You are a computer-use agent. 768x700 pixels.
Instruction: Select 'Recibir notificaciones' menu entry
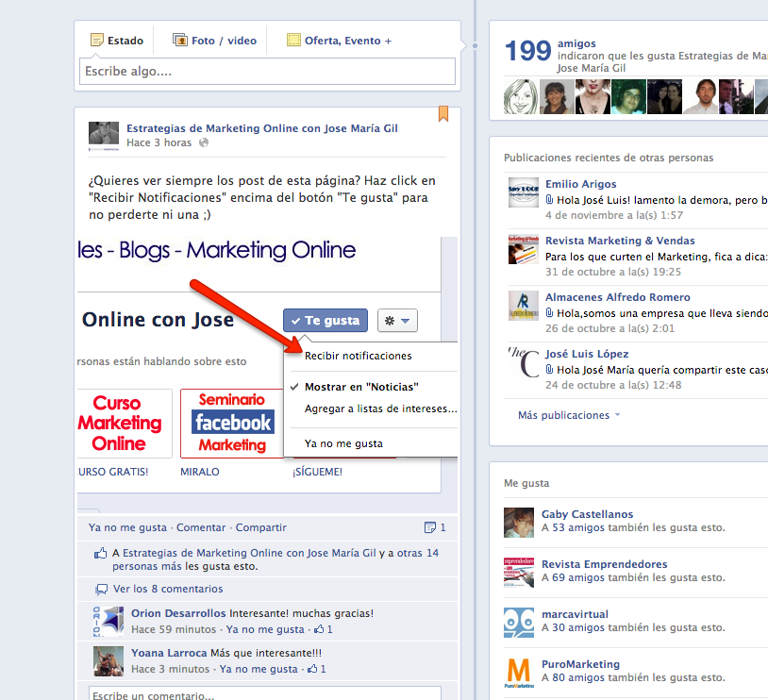(358, 356)
